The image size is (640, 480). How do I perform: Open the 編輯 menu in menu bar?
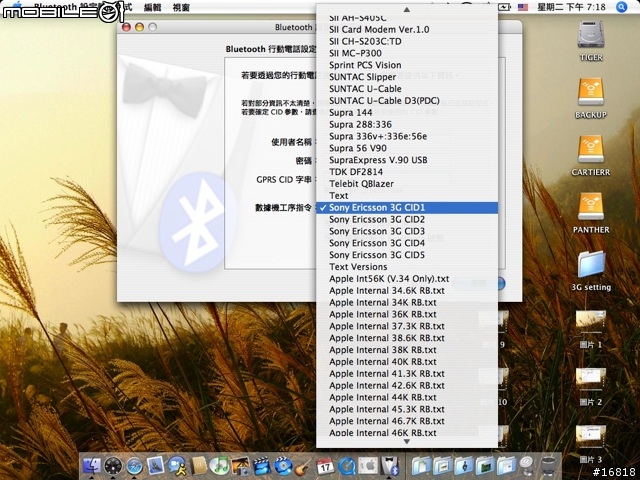(153, 7)
